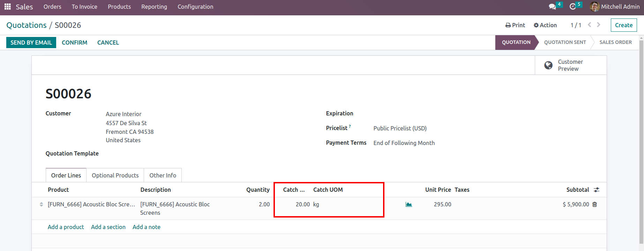The image size is (644, 251).
Task: Delete the Acoustic Bloc Screens order line
Action: 595,204
